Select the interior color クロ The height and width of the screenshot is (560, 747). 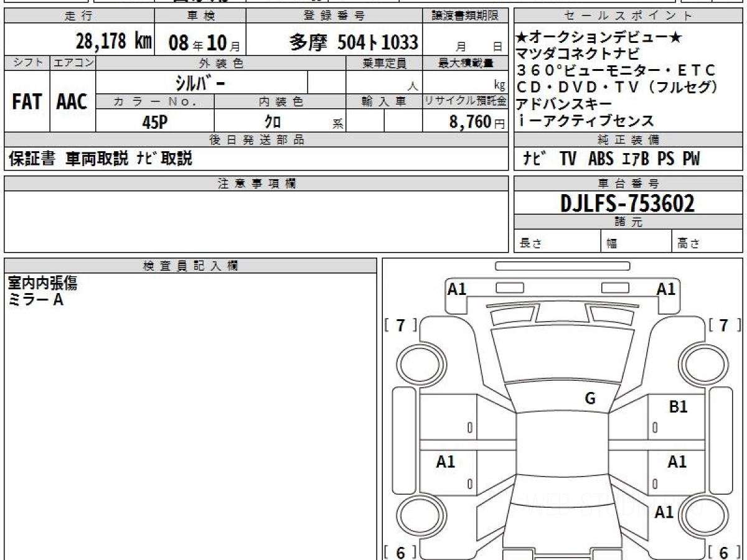coord(272,122)
